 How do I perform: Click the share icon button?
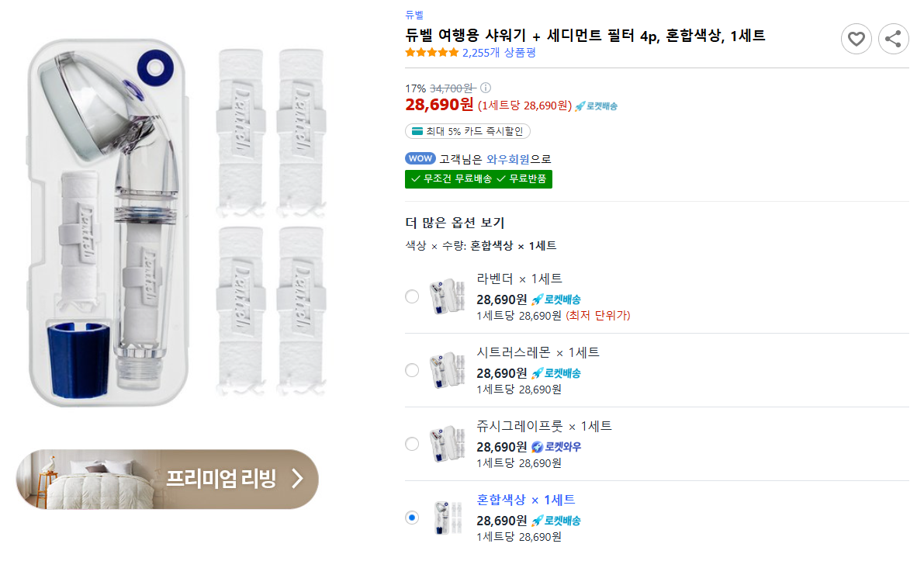pos(893,39)
